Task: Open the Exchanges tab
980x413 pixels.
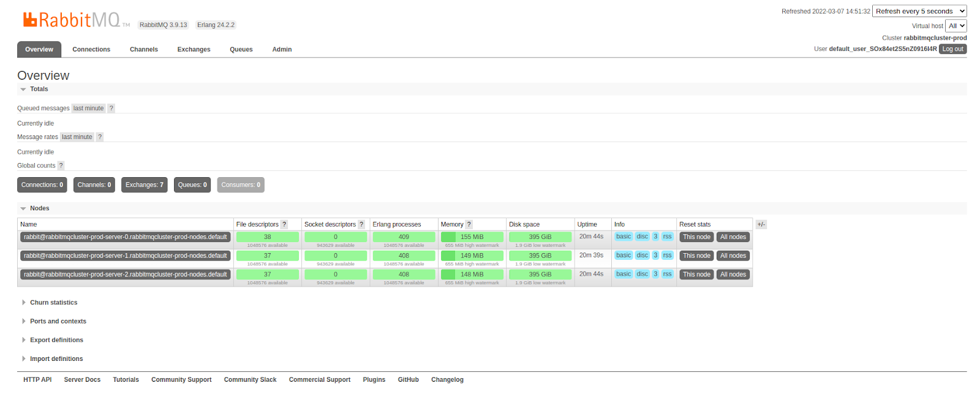Action: (x=194, y=49)
